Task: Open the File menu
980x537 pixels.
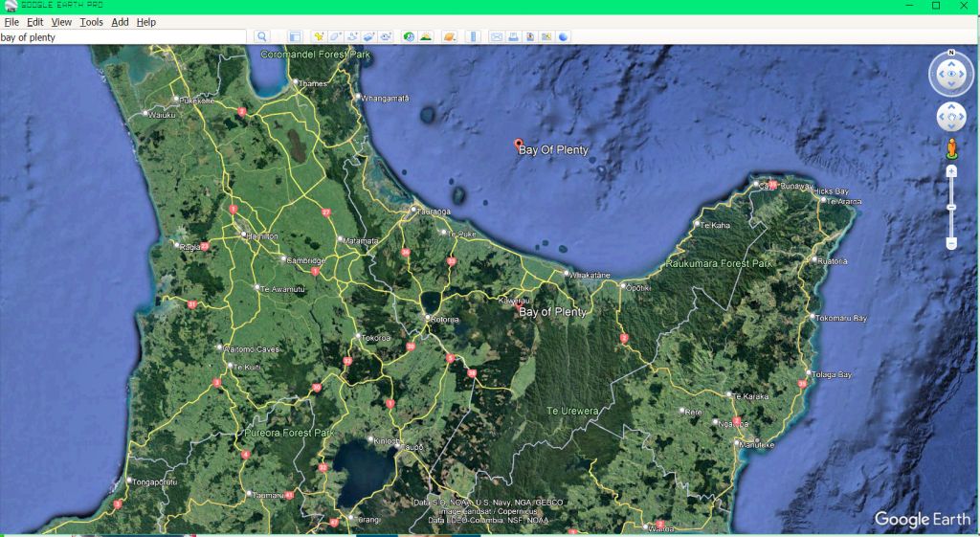Action: (11, 22)
